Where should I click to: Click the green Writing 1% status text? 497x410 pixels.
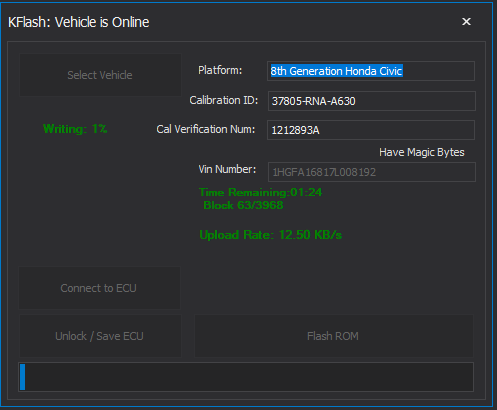click(x=75, y=129)
